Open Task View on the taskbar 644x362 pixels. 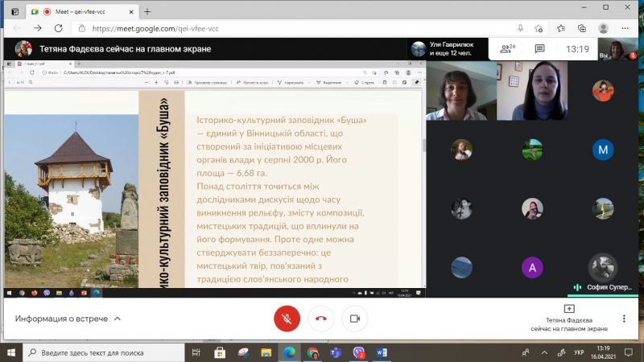(196, 352)
